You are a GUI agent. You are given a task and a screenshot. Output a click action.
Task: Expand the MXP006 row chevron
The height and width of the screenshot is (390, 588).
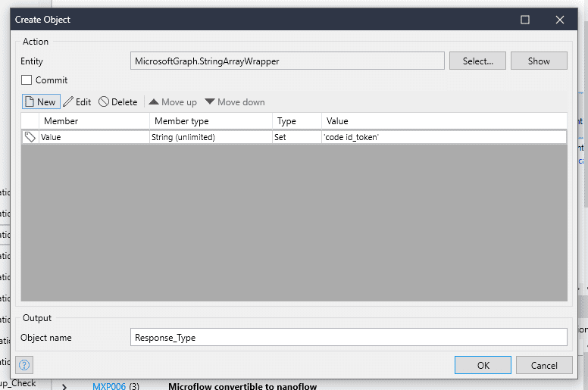tap(64, 386)
